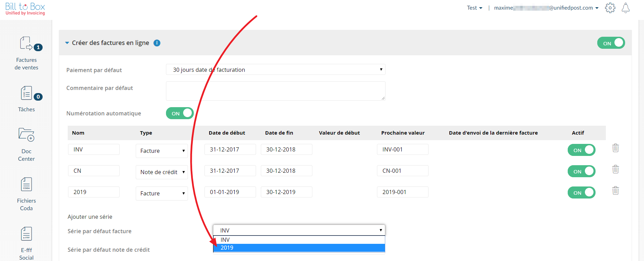Open Factures de ventes sidebar icon
This screenshot has height=261, width=644.
[x=26, y=44]
